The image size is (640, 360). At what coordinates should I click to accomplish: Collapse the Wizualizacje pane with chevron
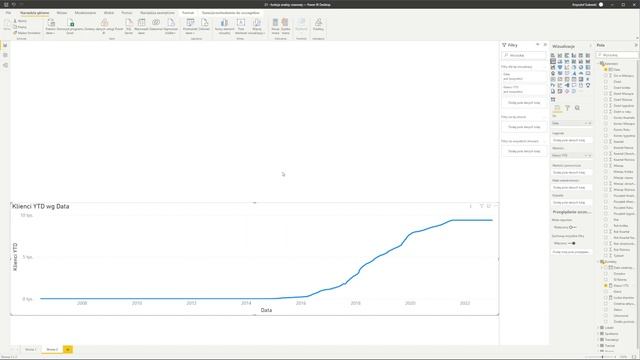point(590,46)
